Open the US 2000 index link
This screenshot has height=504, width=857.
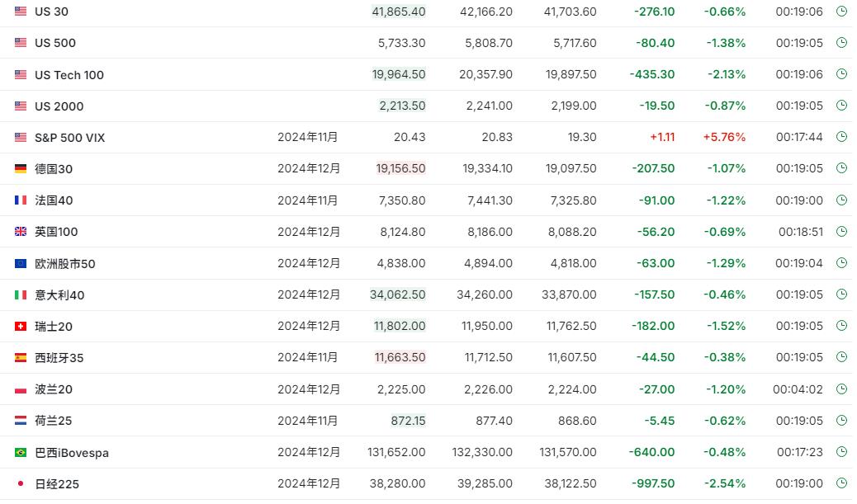coord(59,106)
